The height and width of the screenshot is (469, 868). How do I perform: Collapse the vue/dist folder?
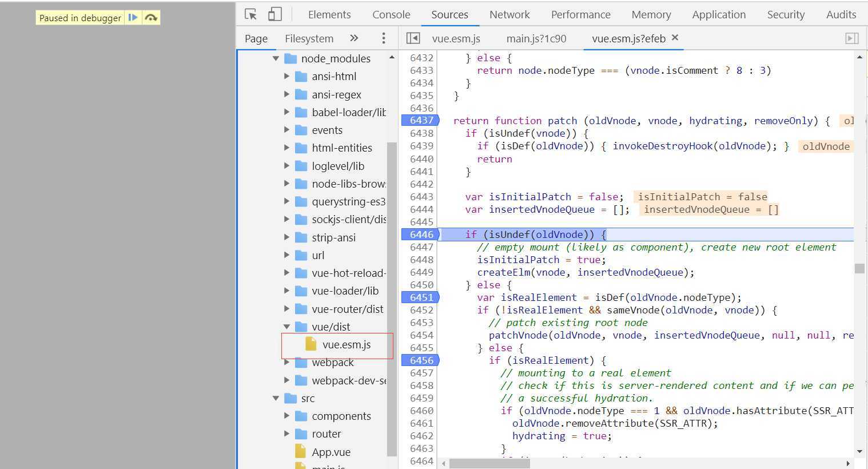pos(287,327)
